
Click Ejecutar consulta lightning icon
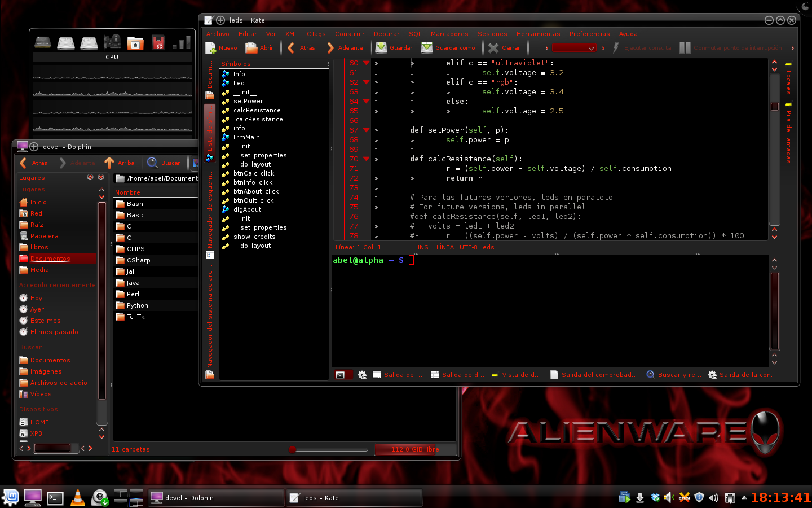click(616, 48)
